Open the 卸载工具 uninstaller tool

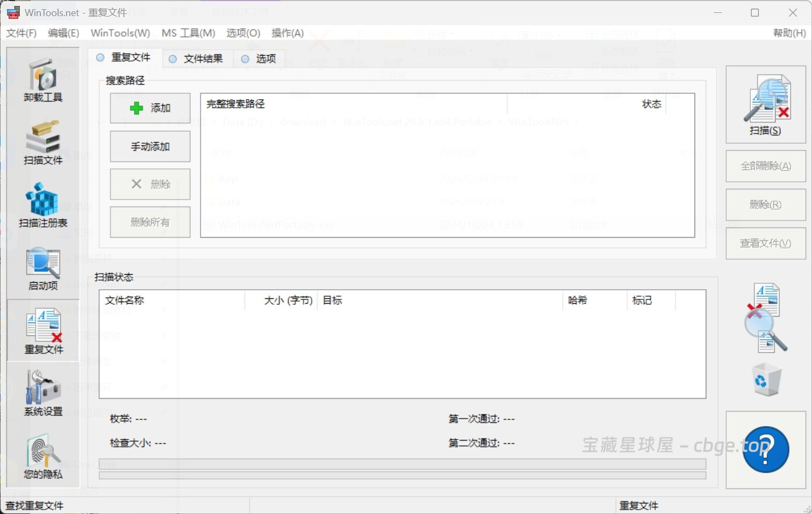point(43,80)
